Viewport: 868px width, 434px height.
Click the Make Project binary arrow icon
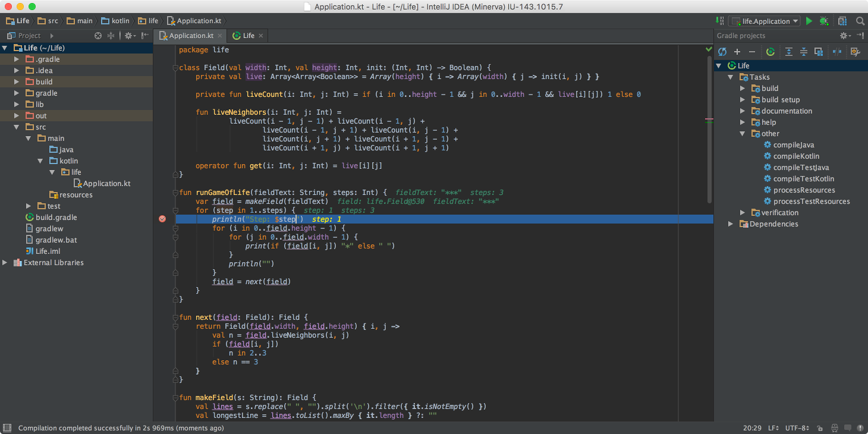pyautogui.click(x=719, y=21)
